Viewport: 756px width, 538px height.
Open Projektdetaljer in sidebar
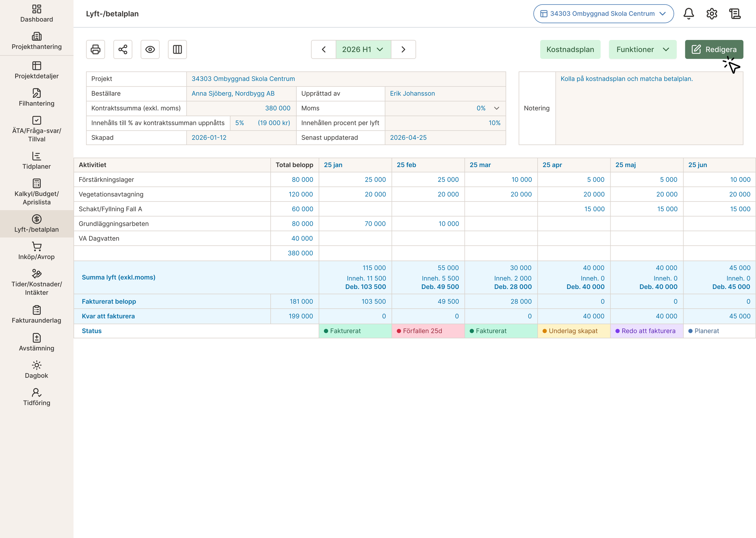pyautogui.click(x=37, y=70)
